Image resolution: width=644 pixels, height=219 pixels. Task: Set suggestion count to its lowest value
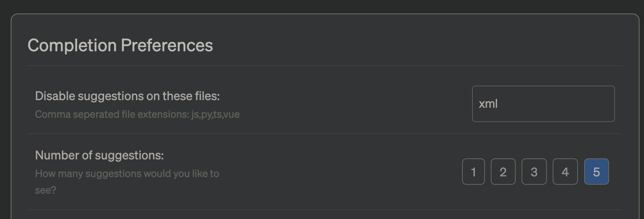click(x=473, y=172)
